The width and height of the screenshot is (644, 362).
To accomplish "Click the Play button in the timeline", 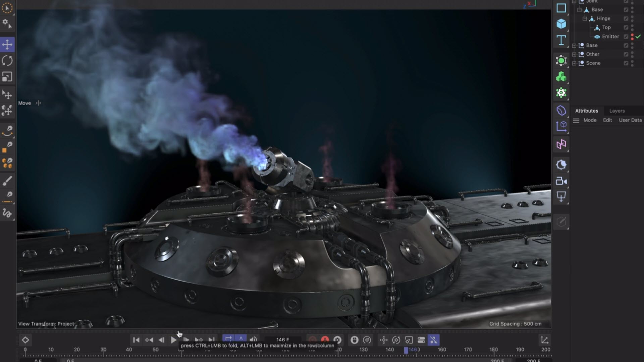I will coord(174,340).
